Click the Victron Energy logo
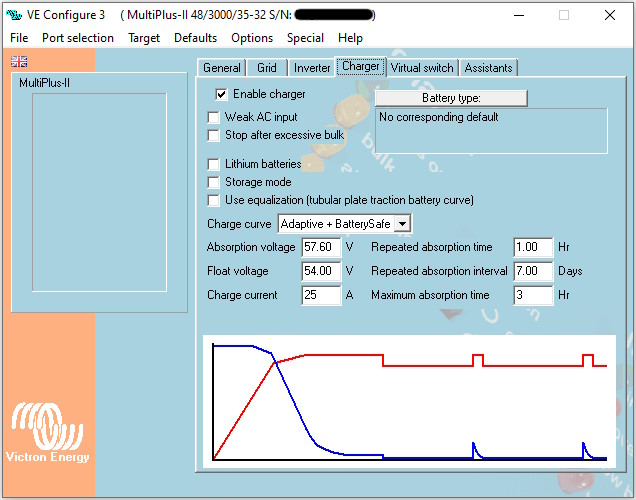636x500 pixels. pyautogui.click(x=48, y=432)
